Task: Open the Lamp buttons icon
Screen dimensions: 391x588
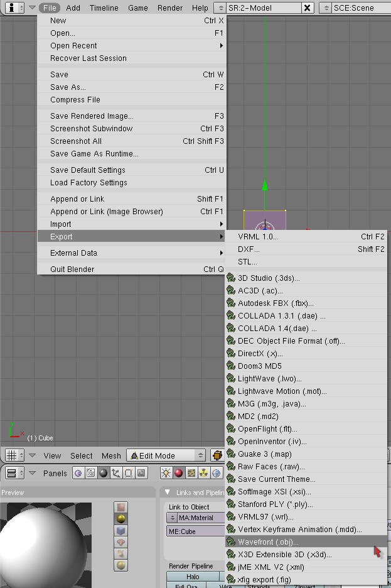Action: click(x=166, y=473)
